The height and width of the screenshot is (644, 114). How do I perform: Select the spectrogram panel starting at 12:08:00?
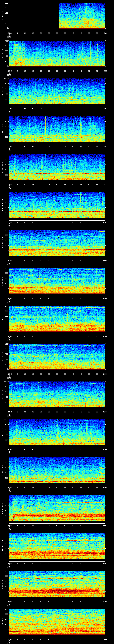tap(57, 167)
